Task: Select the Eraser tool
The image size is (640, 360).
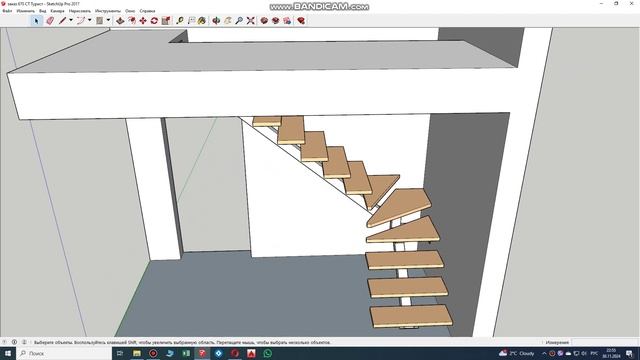Action: tap(50, 20)
